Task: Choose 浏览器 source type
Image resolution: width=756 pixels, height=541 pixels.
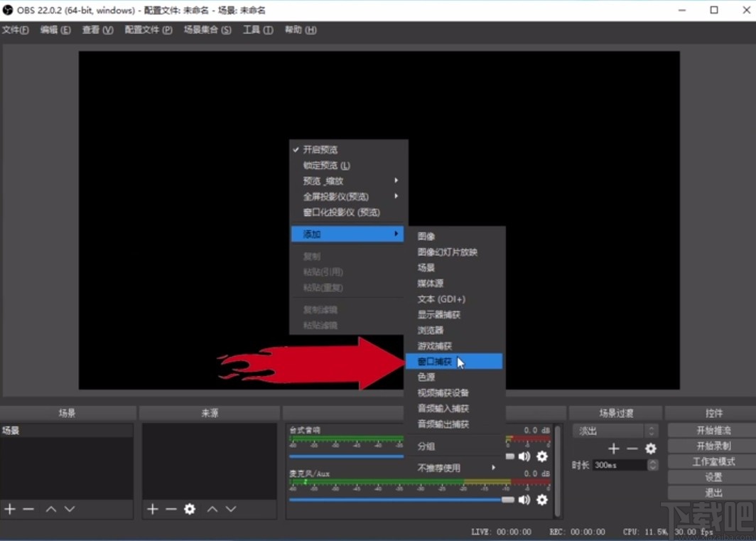Action: (x=455, y=330)
